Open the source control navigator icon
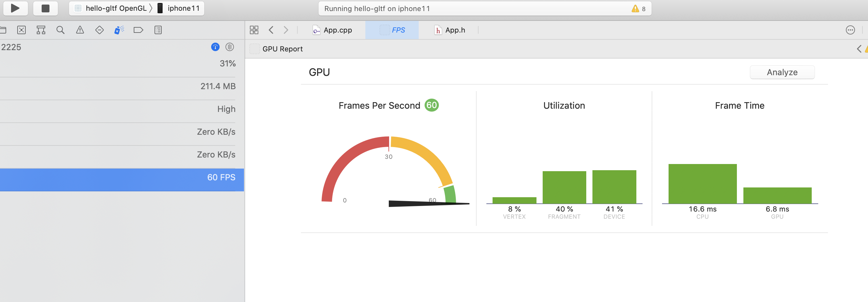This screenshot has width=868, height=302. (21, 30)
